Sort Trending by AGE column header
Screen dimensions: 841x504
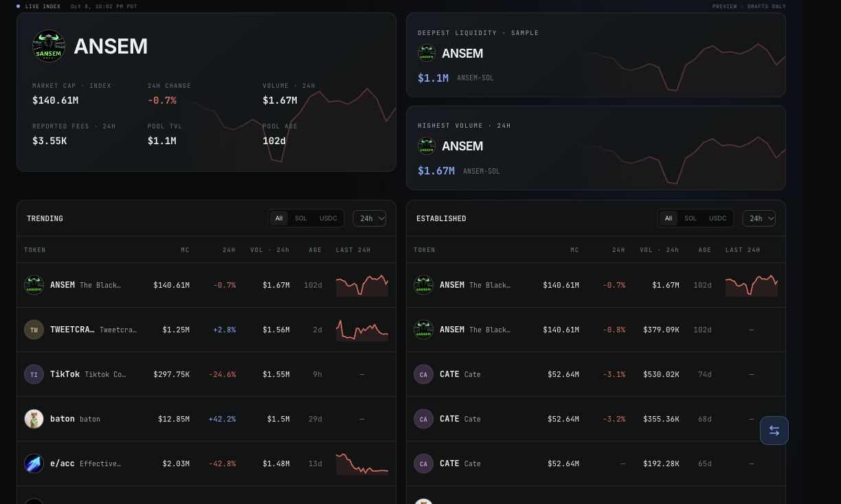[315, 250]
